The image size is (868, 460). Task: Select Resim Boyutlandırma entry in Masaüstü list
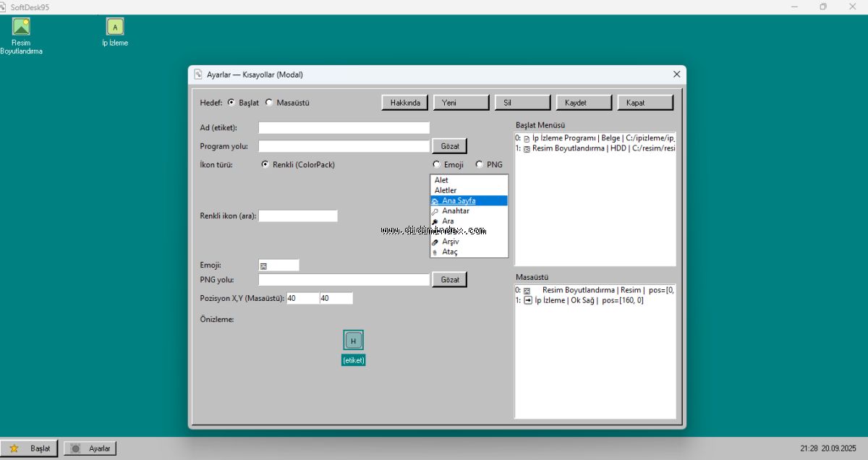[593, 290]
